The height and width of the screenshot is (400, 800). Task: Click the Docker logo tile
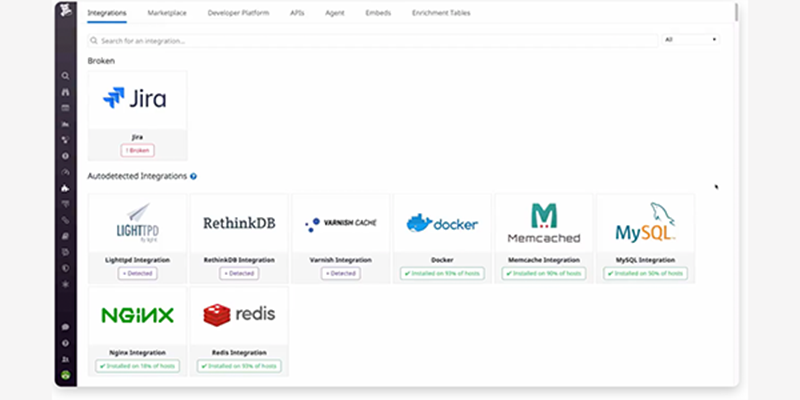click(442, 223)
